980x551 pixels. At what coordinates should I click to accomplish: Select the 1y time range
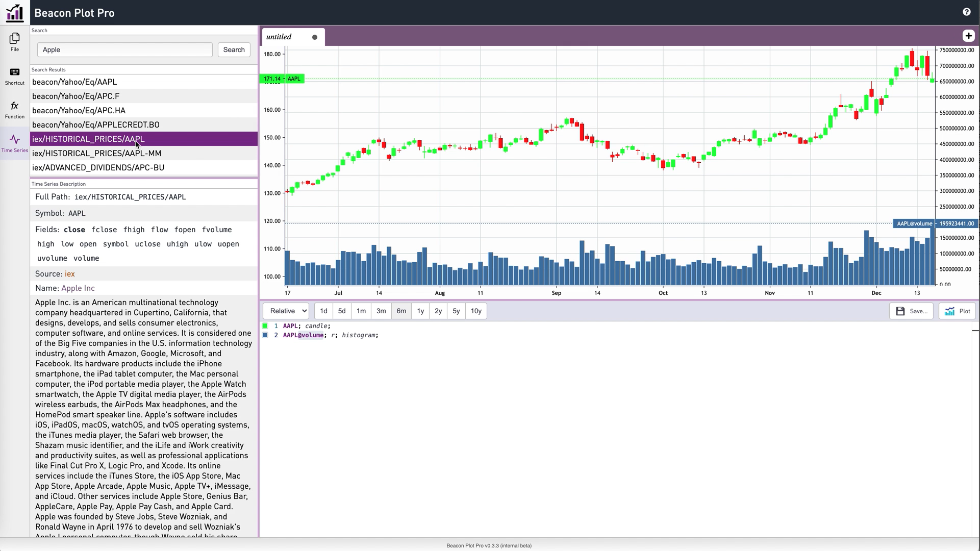420,311
